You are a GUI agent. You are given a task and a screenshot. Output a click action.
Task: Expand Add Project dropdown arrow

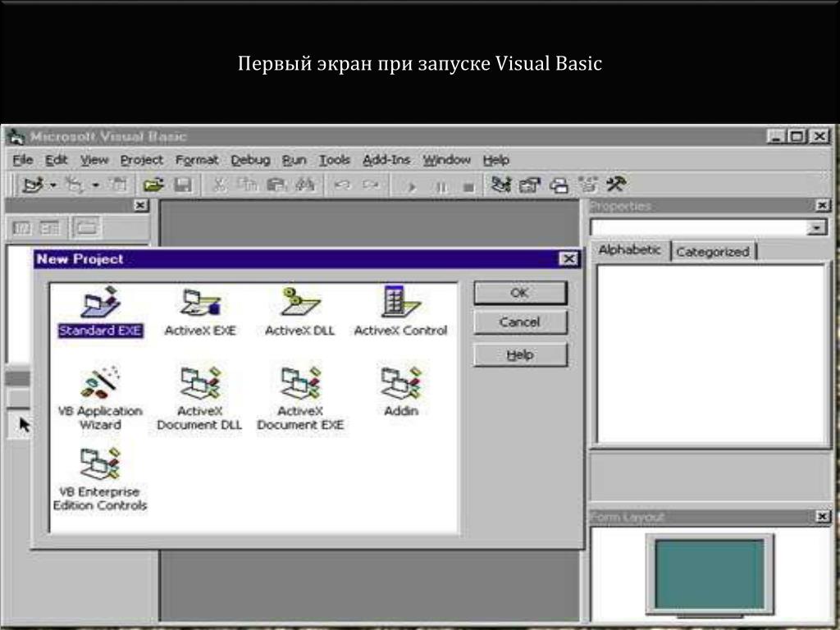53,185
